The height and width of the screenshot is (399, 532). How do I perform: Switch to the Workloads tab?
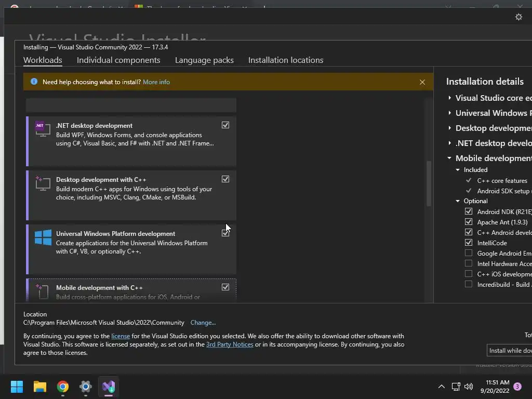(43, 60)
